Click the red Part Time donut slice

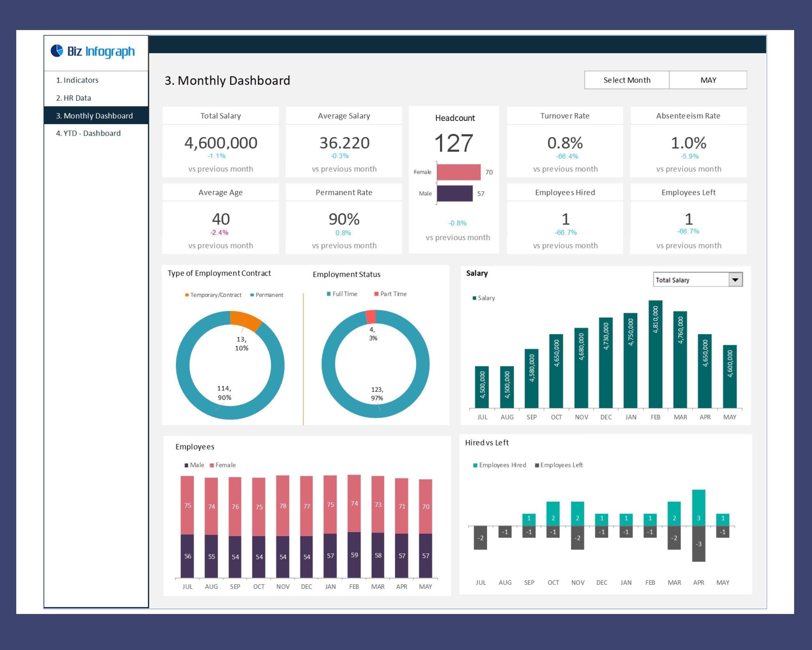coord(371,317)
